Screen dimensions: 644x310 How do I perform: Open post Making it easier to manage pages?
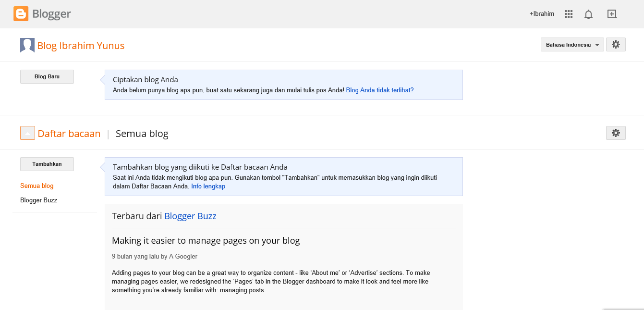[206, 240]
